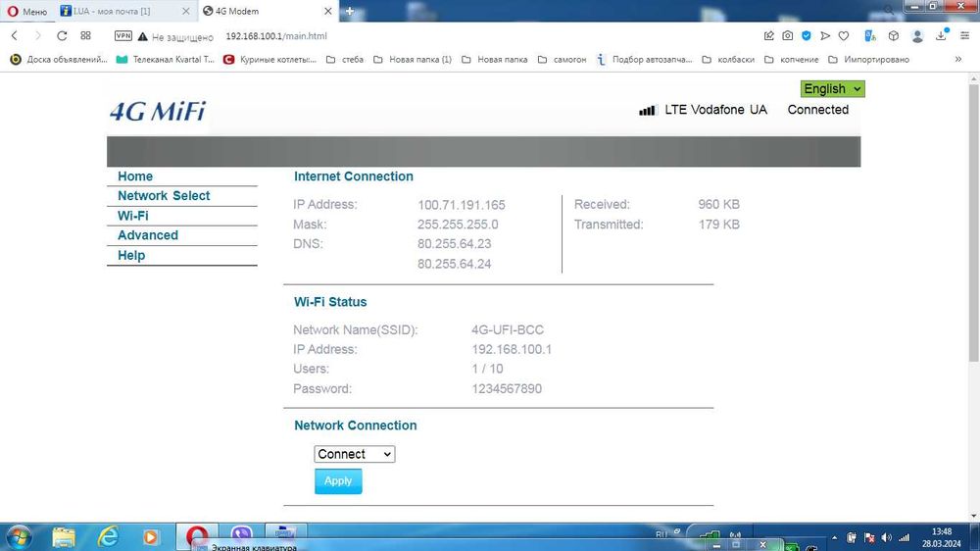Focus the address bar showing 192.168.100.1/main.html
This screenshot has height=551, width=980.
pos(275,36)
